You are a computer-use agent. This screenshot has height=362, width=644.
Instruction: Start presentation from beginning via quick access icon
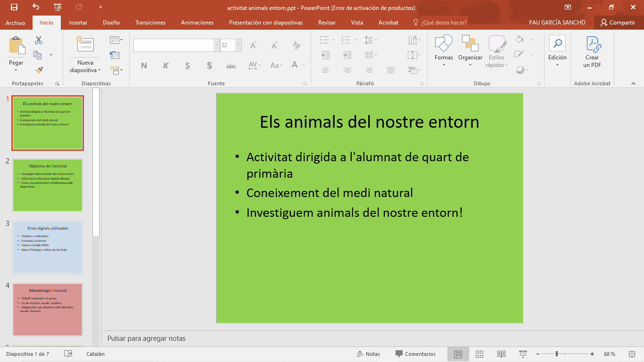point(58,7)
